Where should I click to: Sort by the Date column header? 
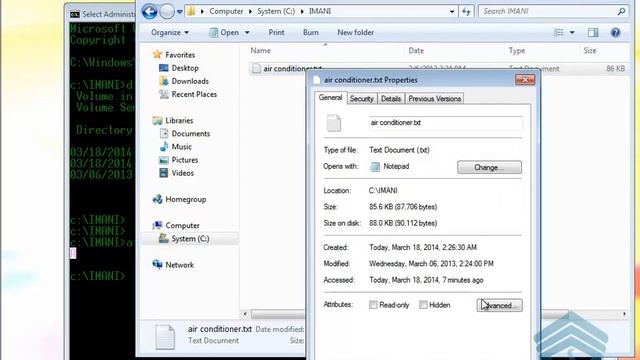[x=454, y=51]
